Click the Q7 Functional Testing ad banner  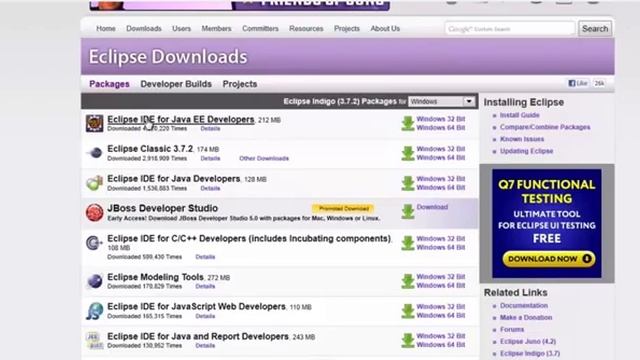[547, 223]
